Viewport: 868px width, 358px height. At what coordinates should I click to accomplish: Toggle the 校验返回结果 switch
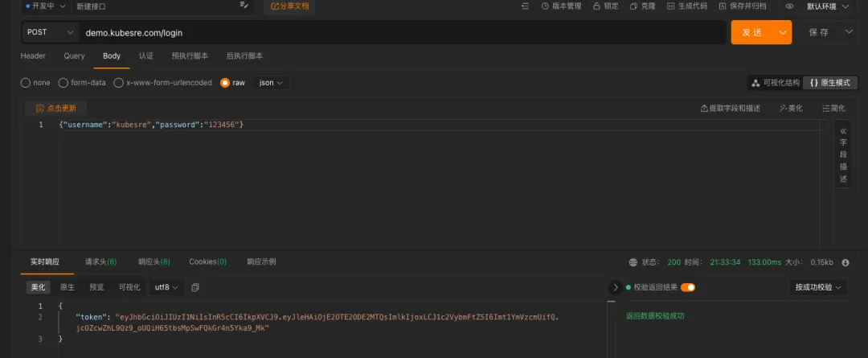point(687,287)
